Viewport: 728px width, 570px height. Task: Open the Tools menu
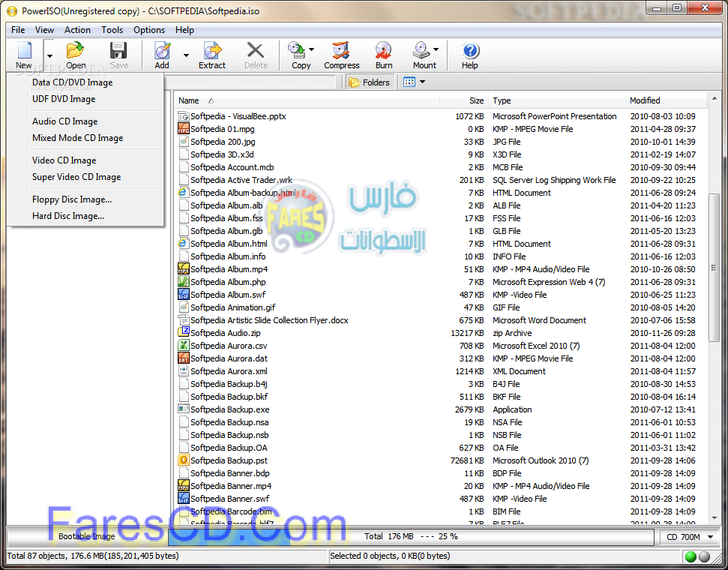pos(112,30)
